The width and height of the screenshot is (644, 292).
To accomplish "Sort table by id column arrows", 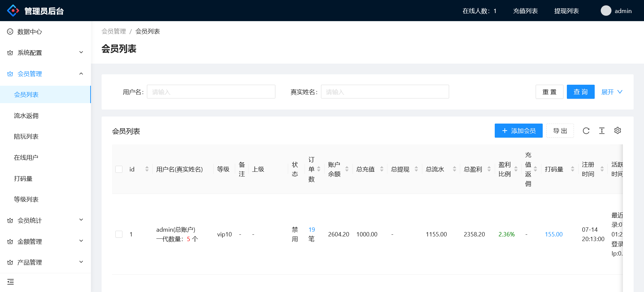I will pos(147,169).
